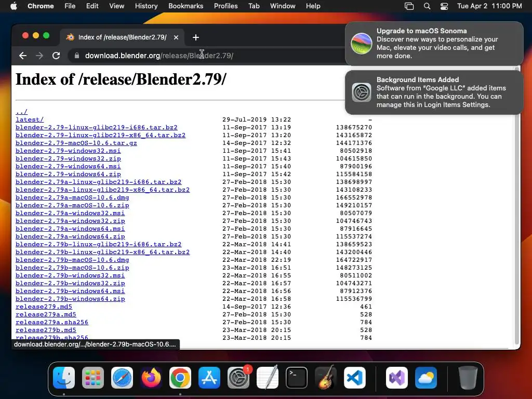The width and height of the screenshot is (532, 399).
Task: Click the size value 164722917
Action: point(354,260)
